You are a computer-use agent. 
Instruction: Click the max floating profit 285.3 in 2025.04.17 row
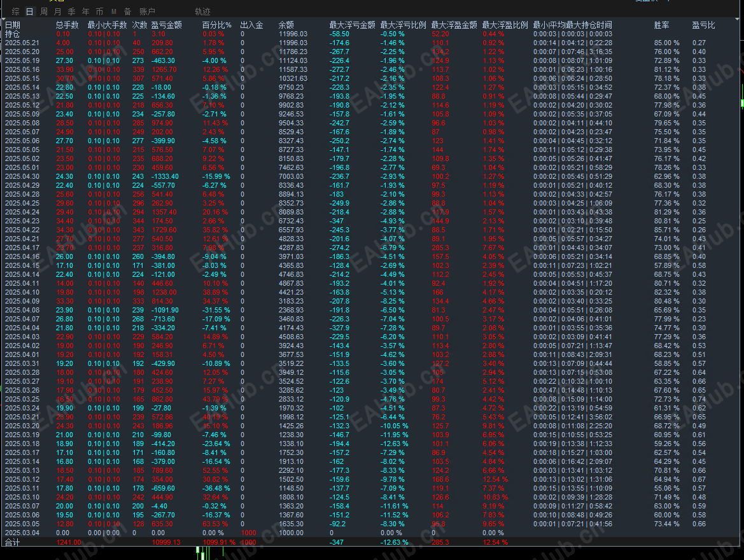(440, 248)
